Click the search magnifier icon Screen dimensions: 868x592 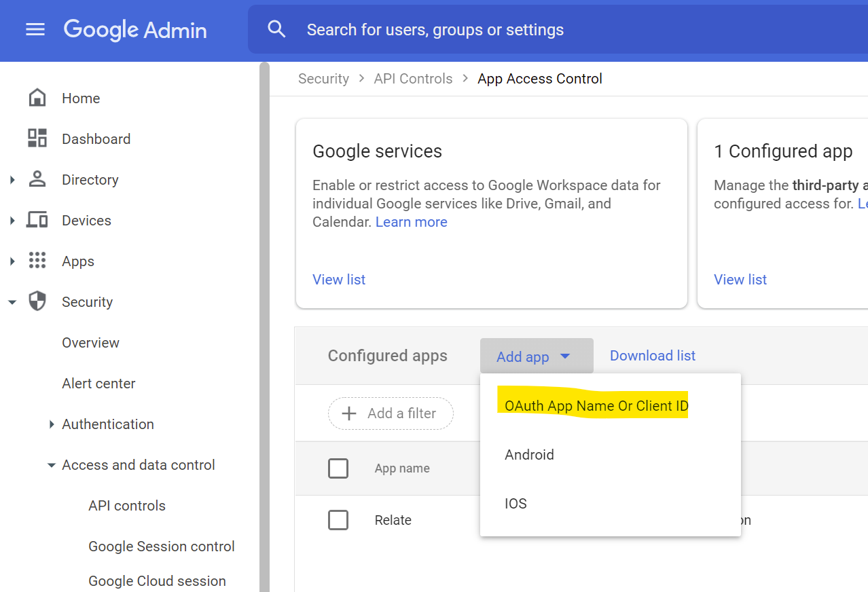(x=276, y=29)
